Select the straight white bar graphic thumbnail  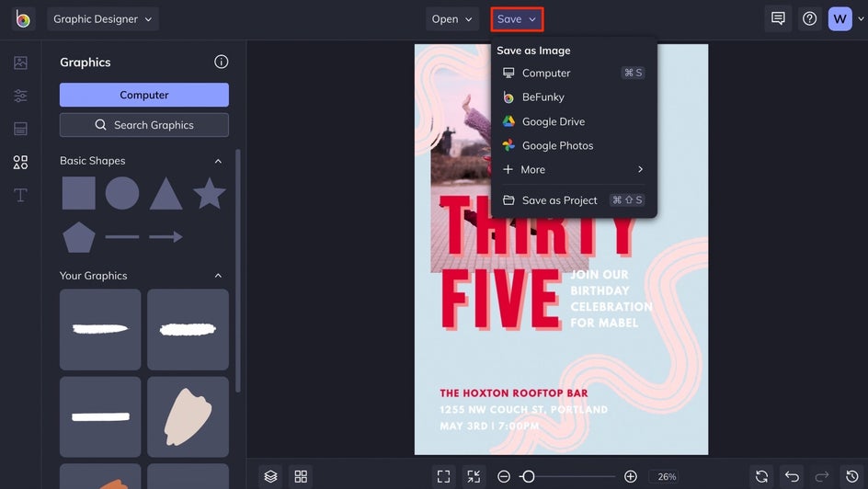click(100, 416)
